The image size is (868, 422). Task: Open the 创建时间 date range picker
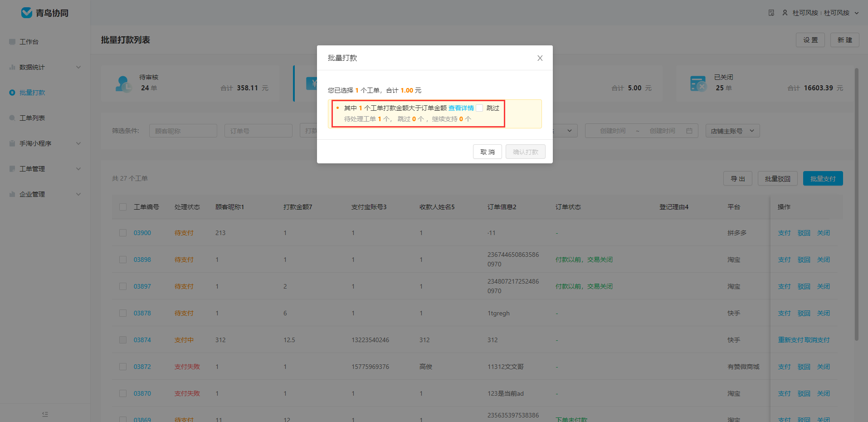pos(642,131)
